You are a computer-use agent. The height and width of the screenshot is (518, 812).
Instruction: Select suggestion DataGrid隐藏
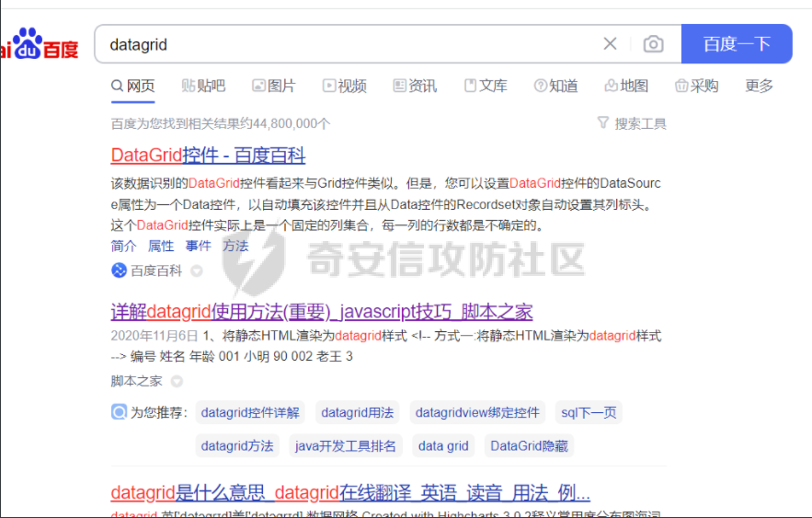[530, 445]
